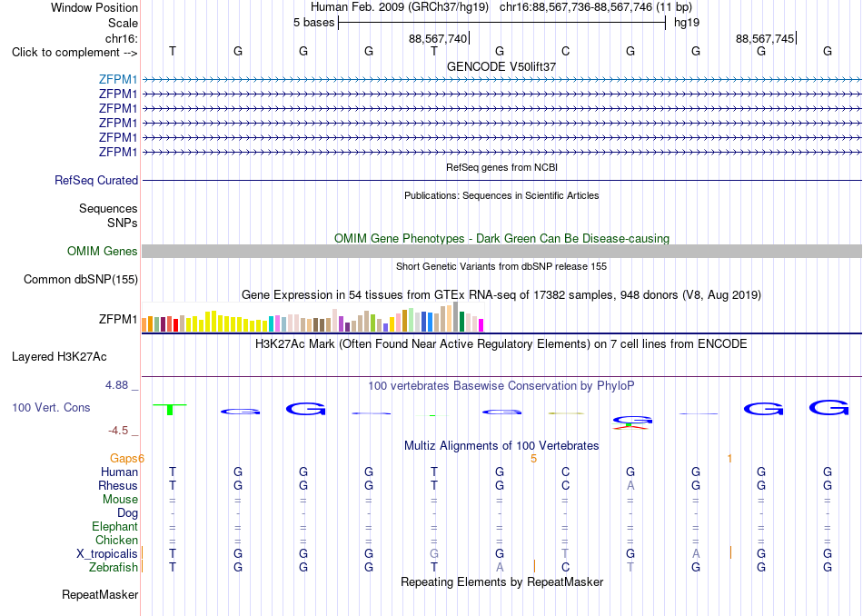Click the X_tropicalis alignment row label

coord(107,554)
